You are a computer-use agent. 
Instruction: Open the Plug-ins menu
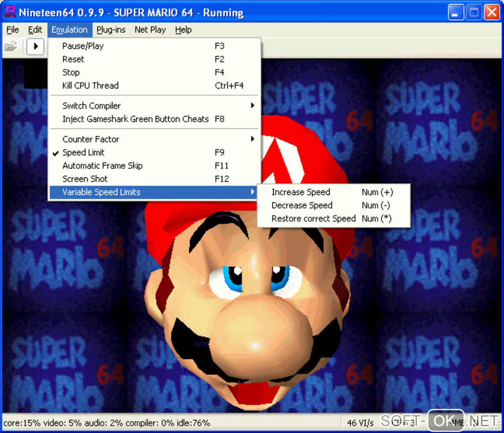pyautogui.click(x=111, y=30)
